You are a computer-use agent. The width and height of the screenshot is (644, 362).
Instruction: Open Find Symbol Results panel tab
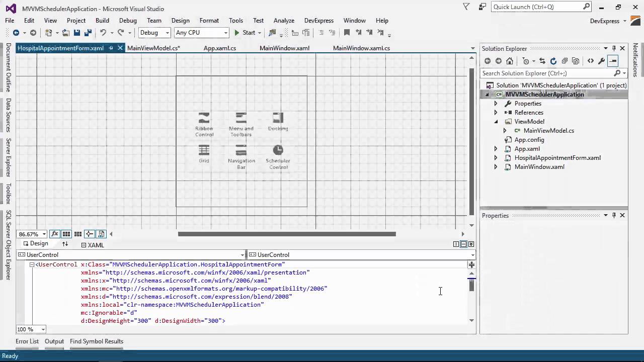pos(97,341)
